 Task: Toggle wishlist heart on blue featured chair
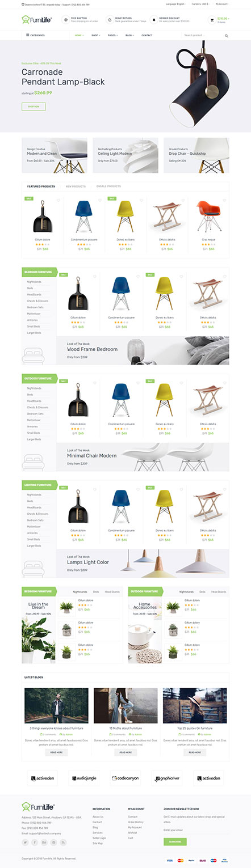[99, 200]
